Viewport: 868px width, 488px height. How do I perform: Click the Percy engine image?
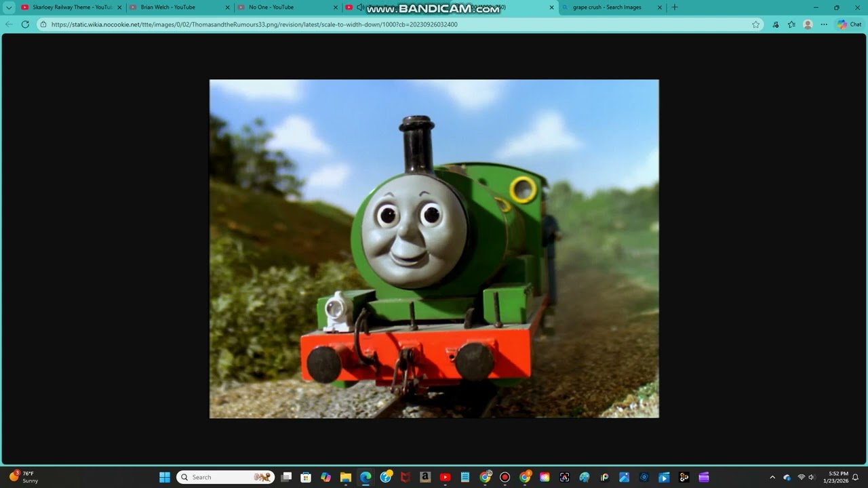434,249
